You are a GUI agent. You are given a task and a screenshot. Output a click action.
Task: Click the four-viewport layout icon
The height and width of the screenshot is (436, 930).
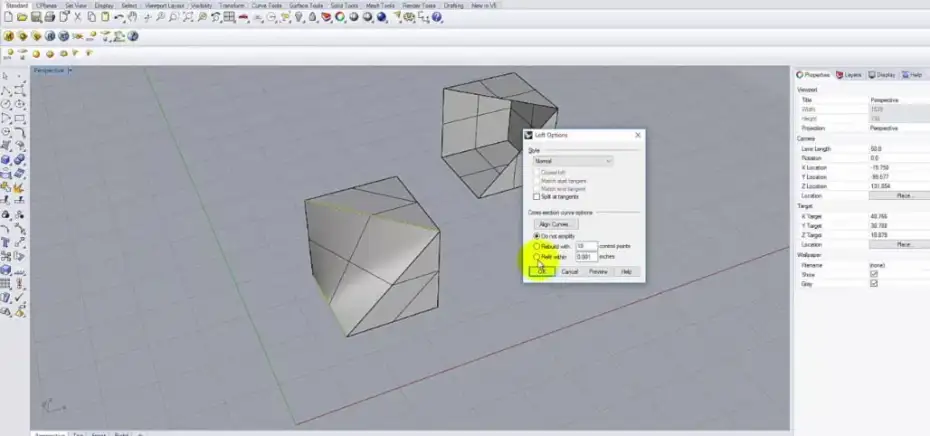pos(230,17)
